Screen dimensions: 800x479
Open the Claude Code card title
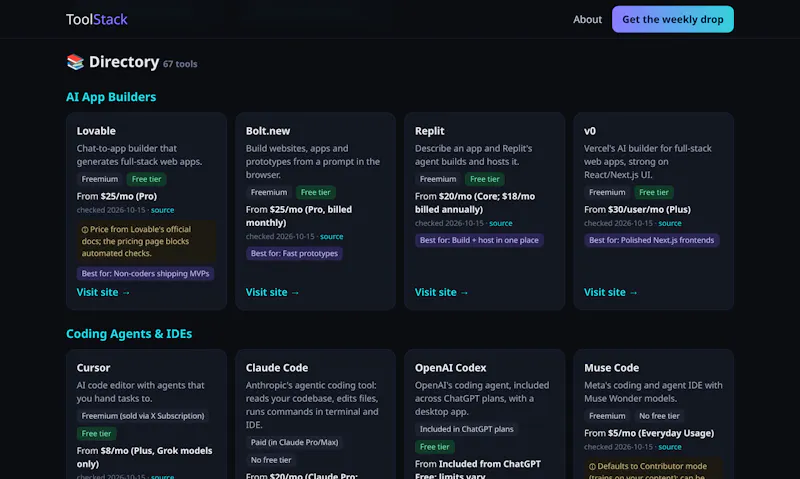click(277, 367)
